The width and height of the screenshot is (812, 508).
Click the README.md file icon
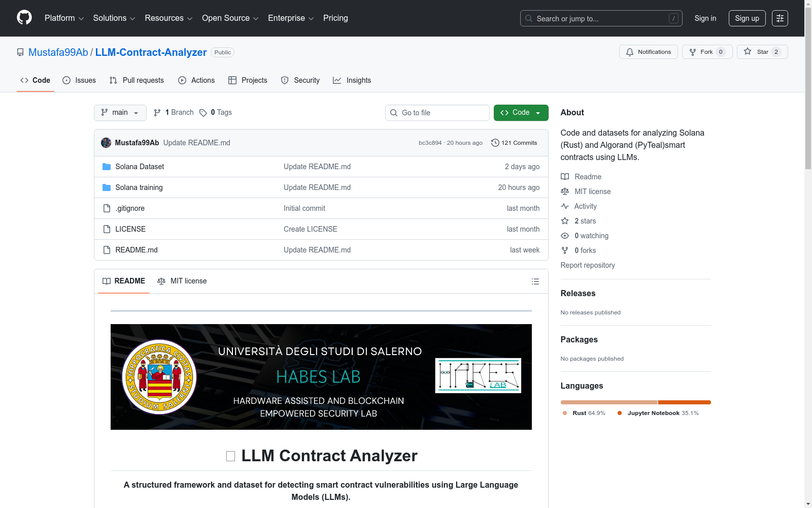[107, 250]
